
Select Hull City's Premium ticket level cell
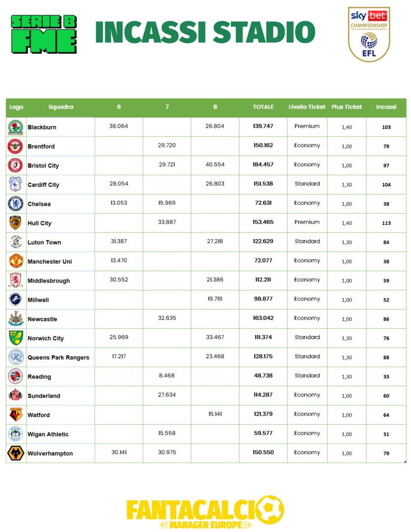[x=307, y=223]
